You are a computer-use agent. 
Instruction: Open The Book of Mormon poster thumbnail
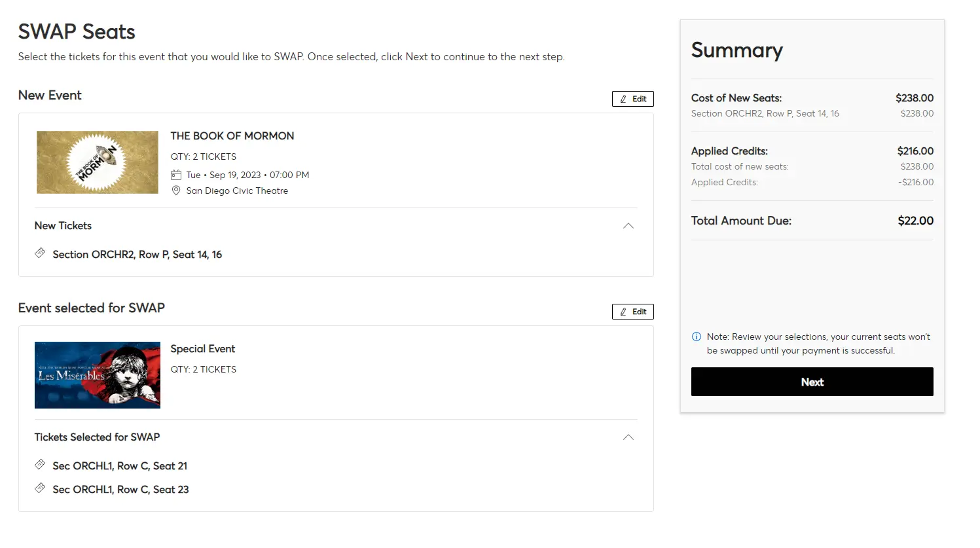pos(98,162)
